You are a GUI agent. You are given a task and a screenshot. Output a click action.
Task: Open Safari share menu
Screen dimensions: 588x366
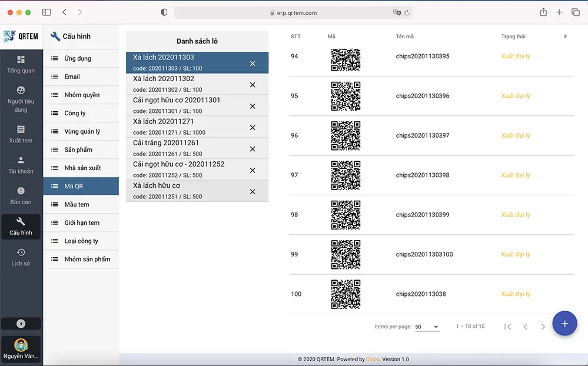[543, 12]
